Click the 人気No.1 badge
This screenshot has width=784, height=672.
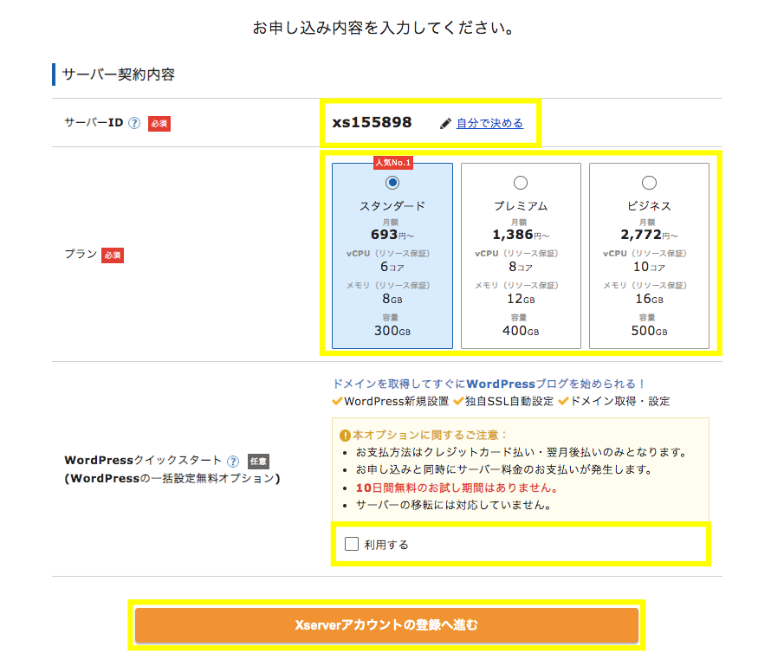(x=393, y=163)
